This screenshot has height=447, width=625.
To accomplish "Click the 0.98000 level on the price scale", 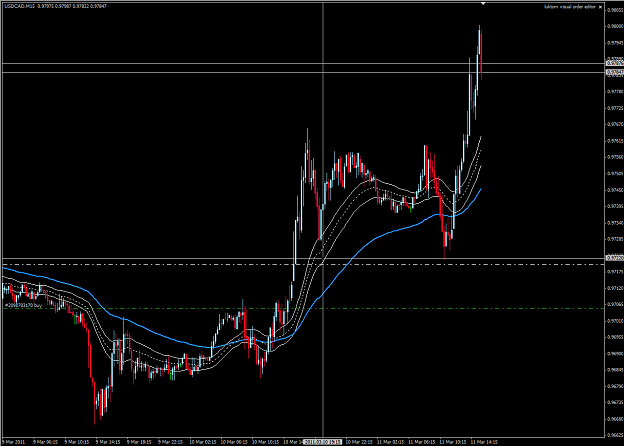I will 615,26.
